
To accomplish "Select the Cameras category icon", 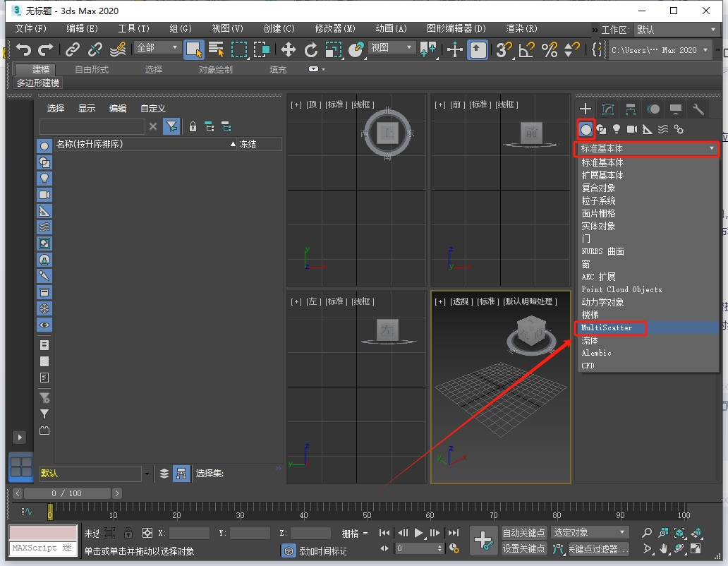I will [632, 129].
